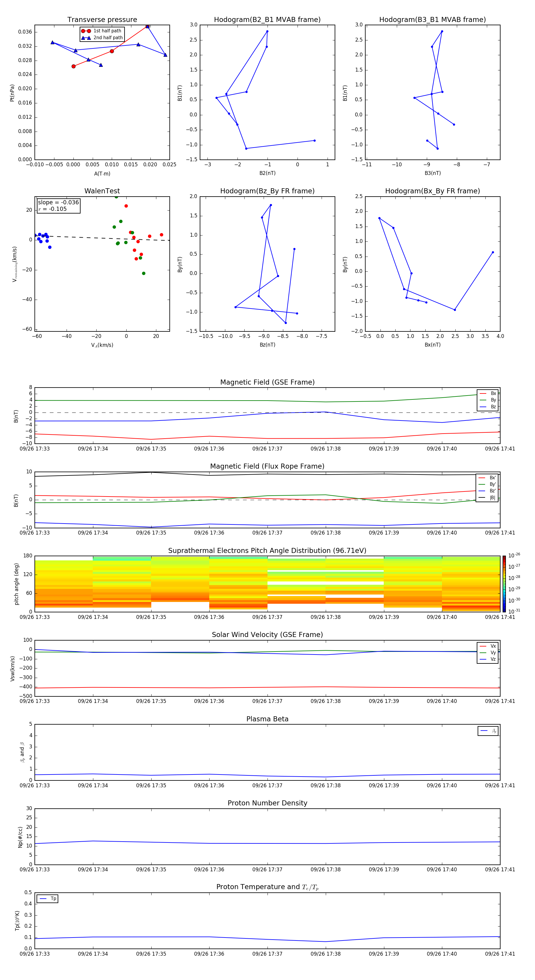Click the 'Bz(nT)' x-axis label
535x980 pixels.
267,345
